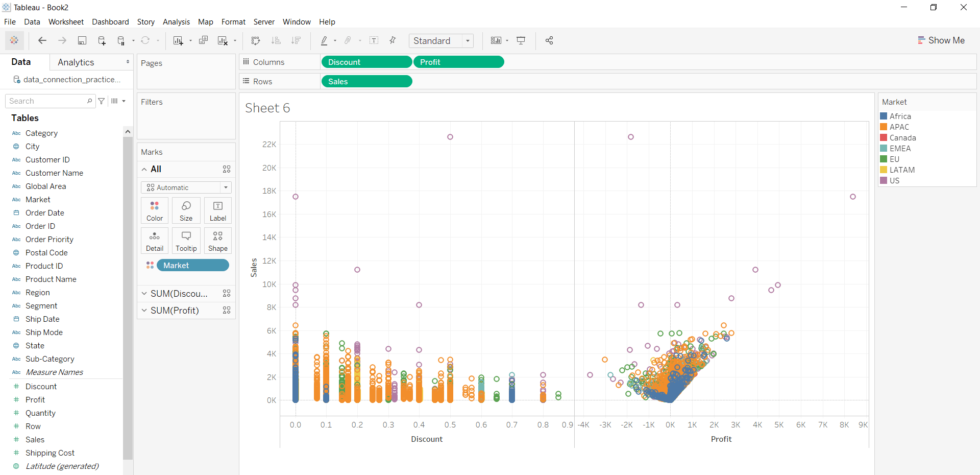Open the fit view dropdown showing Standard
Screen dimensions: 980x475
coord(468,41)
